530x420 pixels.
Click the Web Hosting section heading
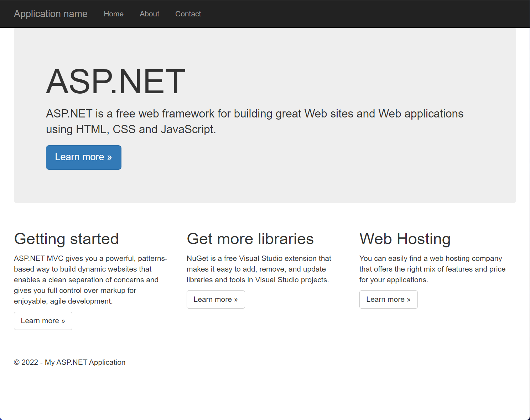405,239
